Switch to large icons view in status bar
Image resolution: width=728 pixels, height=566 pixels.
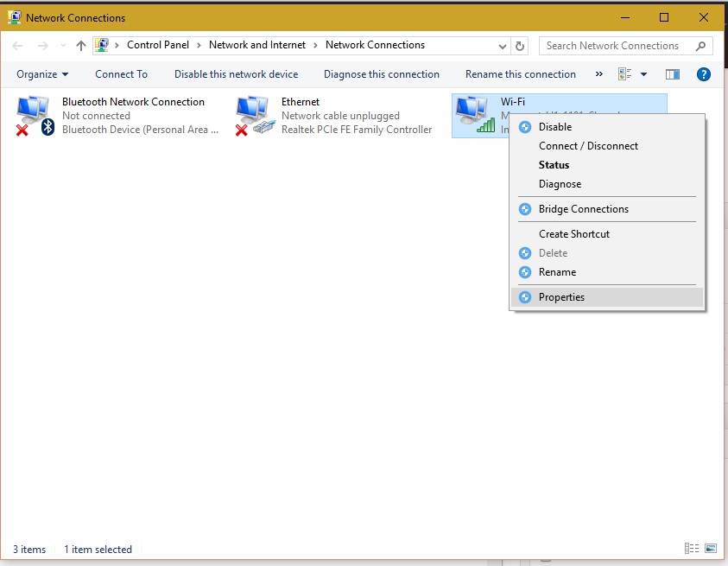click(710, 549)
